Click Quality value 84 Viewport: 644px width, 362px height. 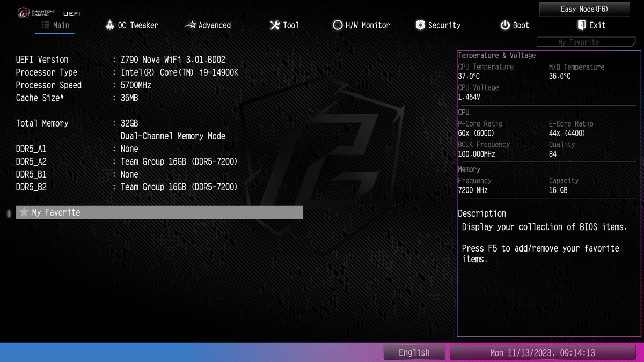(553, 154)
